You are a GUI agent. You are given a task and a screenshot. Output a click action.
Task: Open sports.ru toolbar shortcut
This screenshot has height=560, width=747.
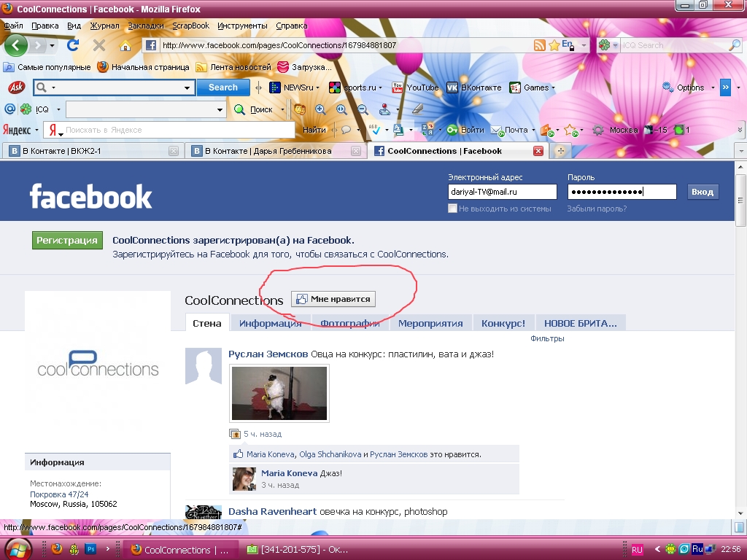coord(355,87)
